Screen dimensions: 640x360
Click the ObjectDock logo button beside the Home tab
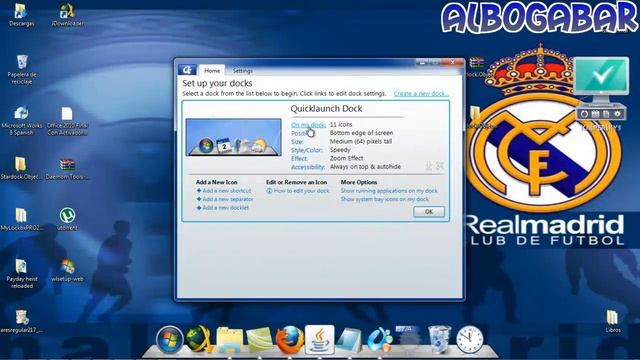click(187, 70)
